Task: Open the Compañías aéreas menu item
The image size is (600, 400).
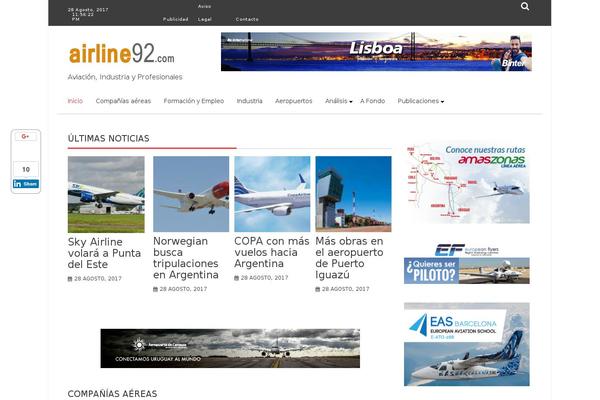Action: tap(123, 101)
